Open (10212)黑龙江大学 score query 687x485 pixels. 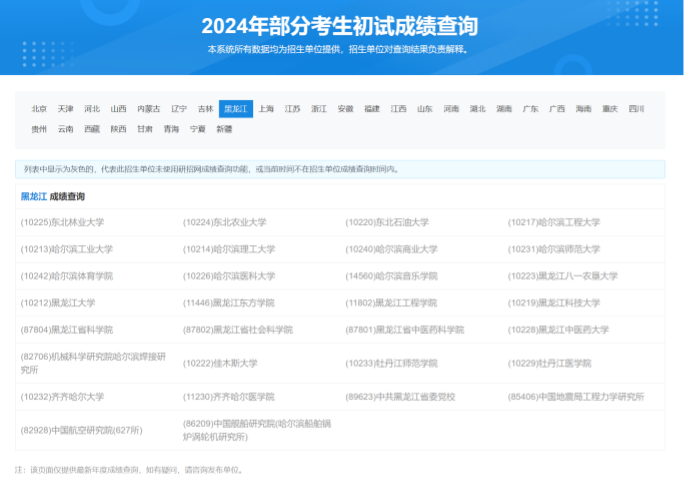(x=58, y=303)
